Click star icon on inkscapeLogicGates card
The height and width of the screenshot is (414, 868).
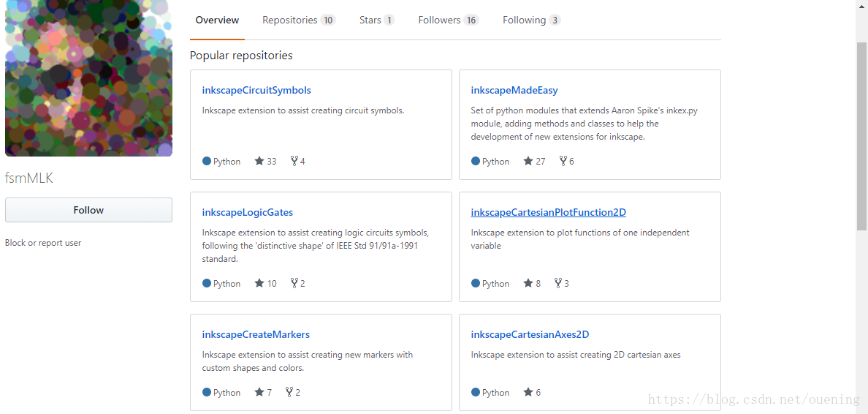pyautogui.click(x=259, y=282)
